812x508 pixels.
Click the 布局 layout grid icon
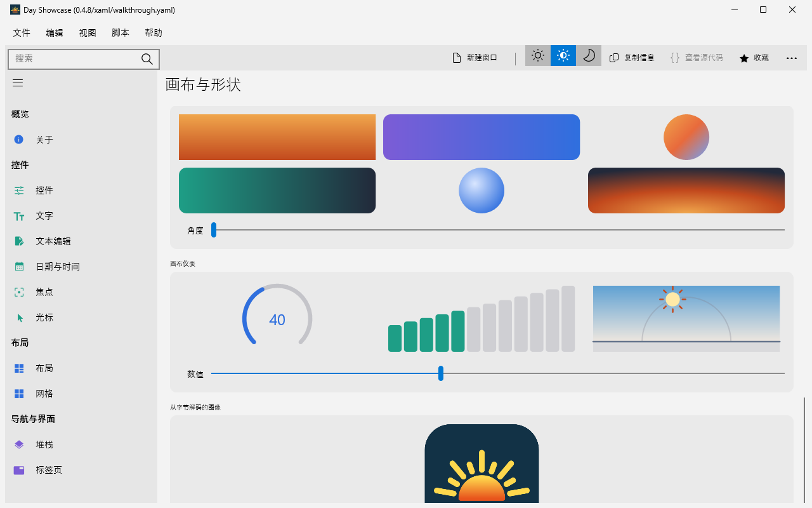[x=19, y=368]
